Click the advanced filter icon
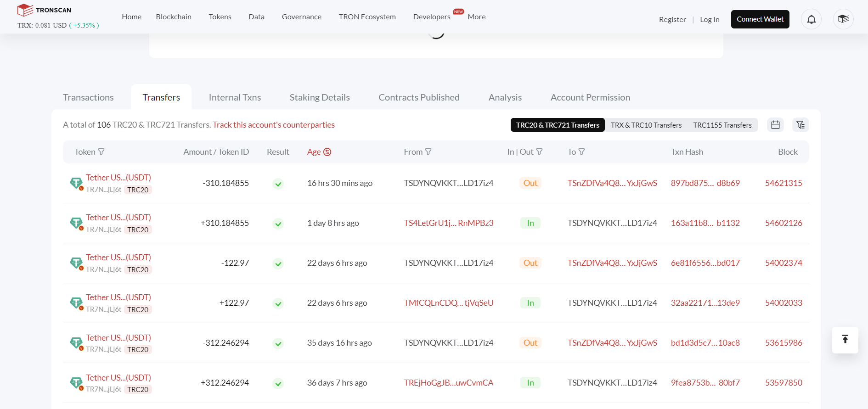Screen dimensions: 868x409 (800, 125)
